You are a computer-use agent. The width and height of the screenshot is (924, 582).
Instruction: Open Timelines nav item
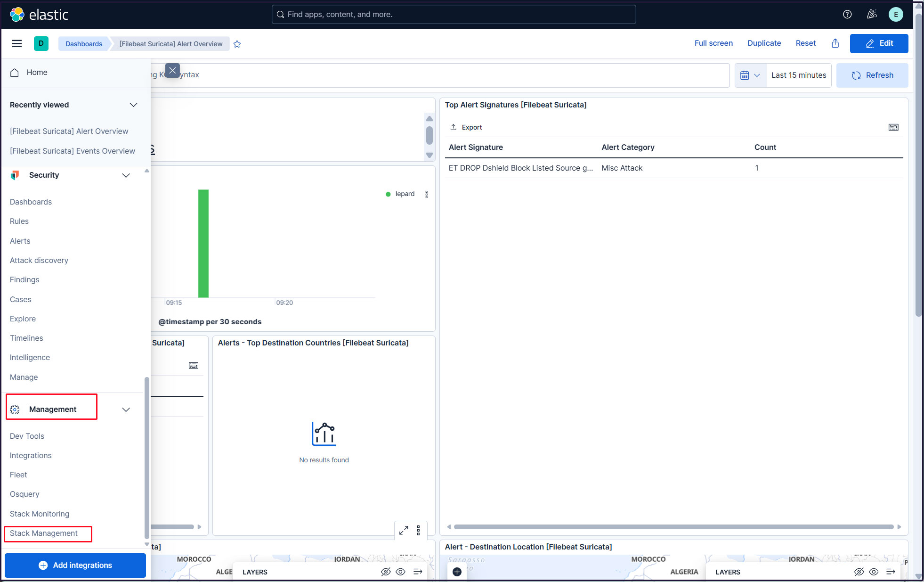click(26, 338)
